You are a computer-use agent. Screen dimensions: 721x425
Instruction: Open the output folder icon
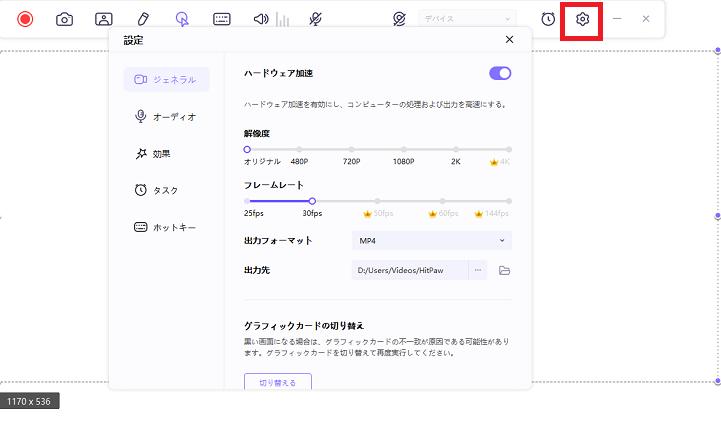point(504,270)
